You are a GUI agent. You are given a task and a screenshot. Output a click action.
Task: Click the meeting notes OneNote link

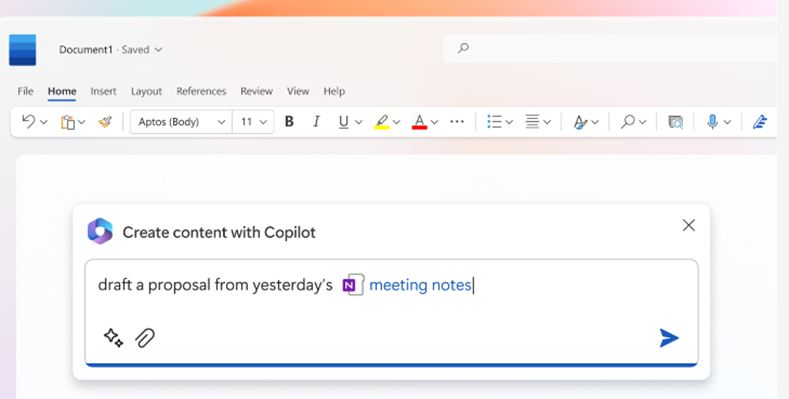coord(420,285)
